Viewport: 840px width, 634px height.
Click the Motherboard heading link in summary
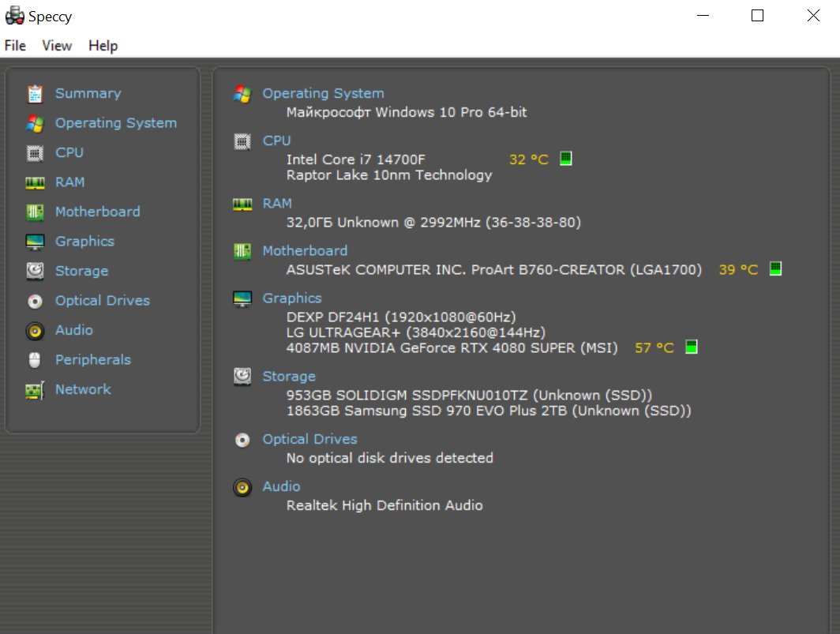(x=305, y=251)
